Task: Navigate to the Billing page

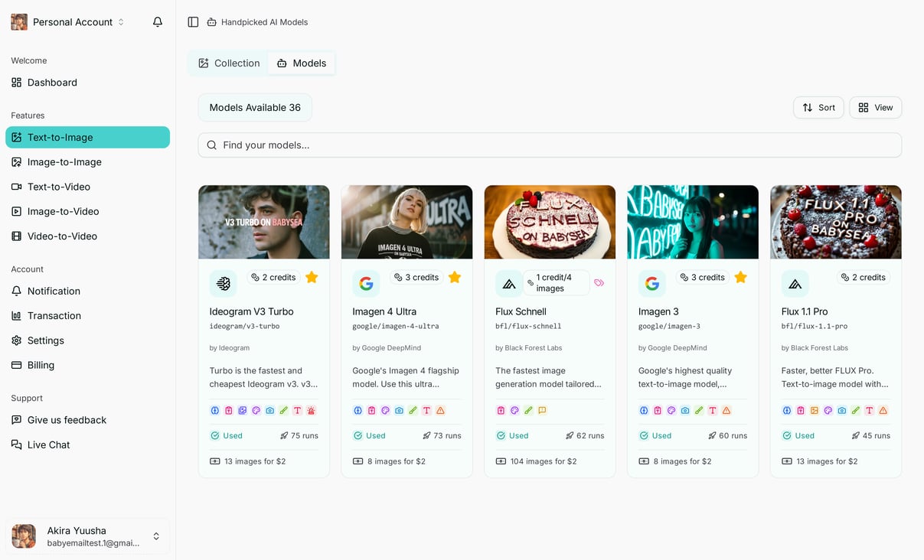Action: coord(41,365)
